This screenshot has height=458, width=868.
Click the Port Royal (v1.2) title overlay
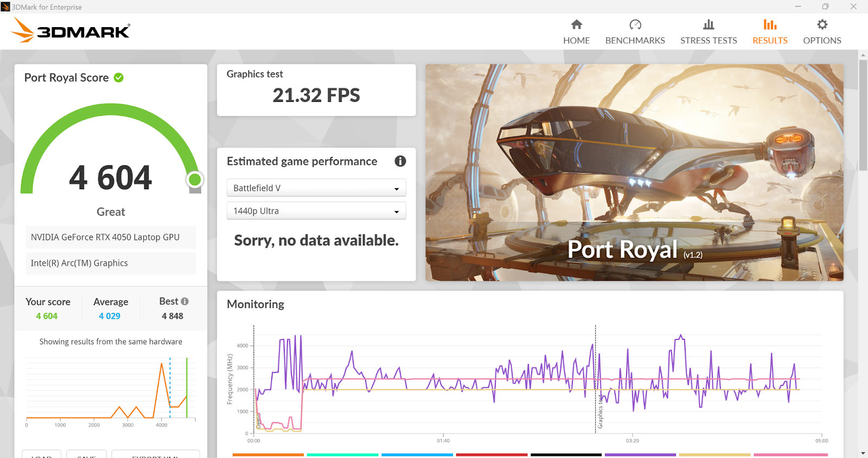point(635,250)
